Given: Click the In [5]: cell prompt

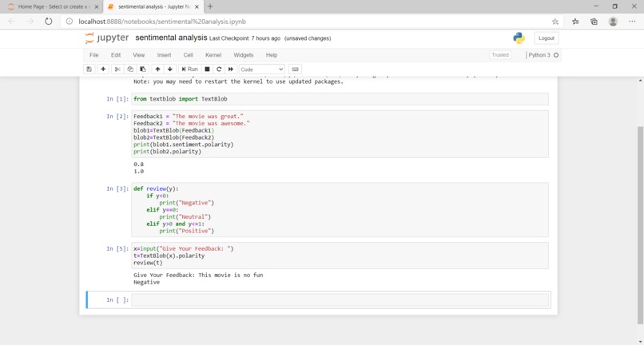Looking at the screenshot, I should (117, 248).
